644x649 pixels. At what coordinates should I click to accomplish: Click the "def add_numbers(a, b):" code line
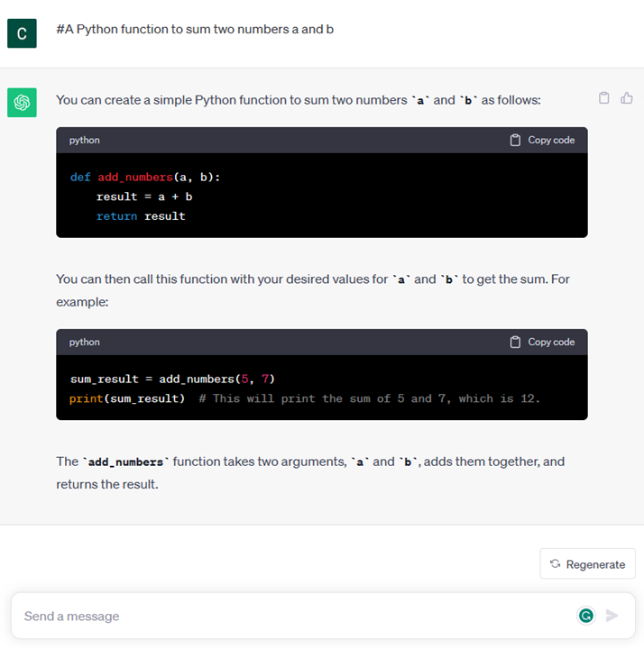tap(145, 178)
